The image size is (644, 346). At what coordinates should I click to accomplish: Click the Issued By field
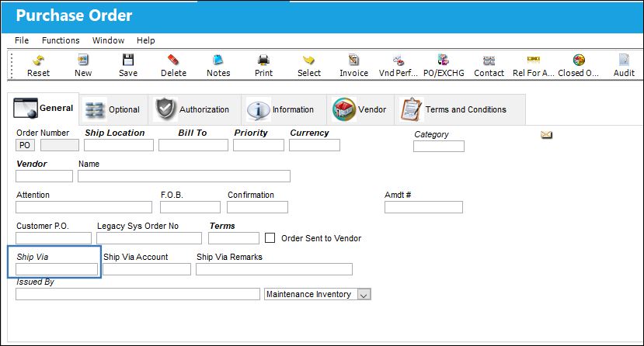(138, 294)
